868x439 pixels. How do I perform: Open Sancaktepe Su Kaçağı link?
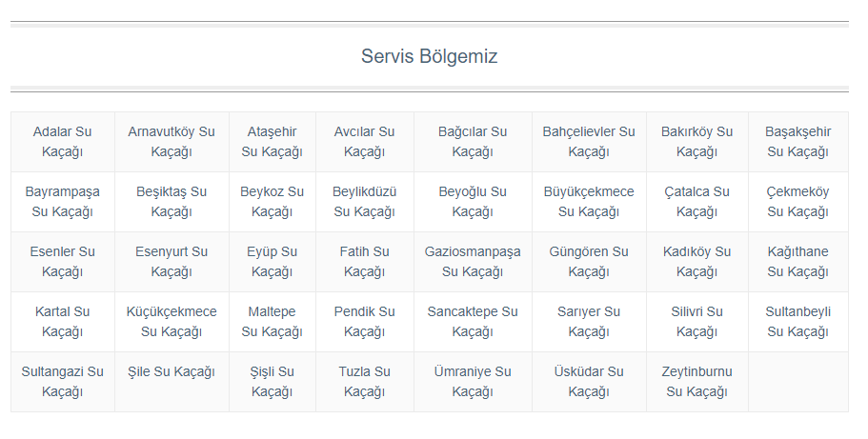[473, 322]
